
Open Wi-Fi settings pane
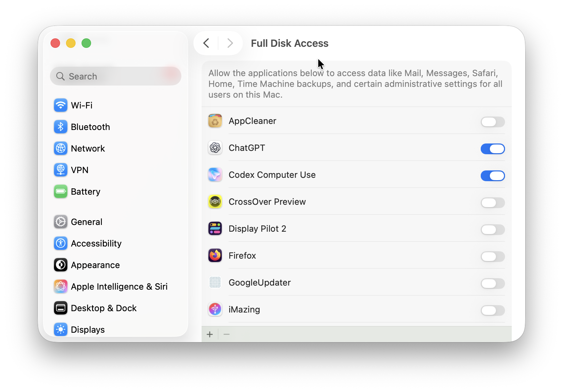pos(116,105)
